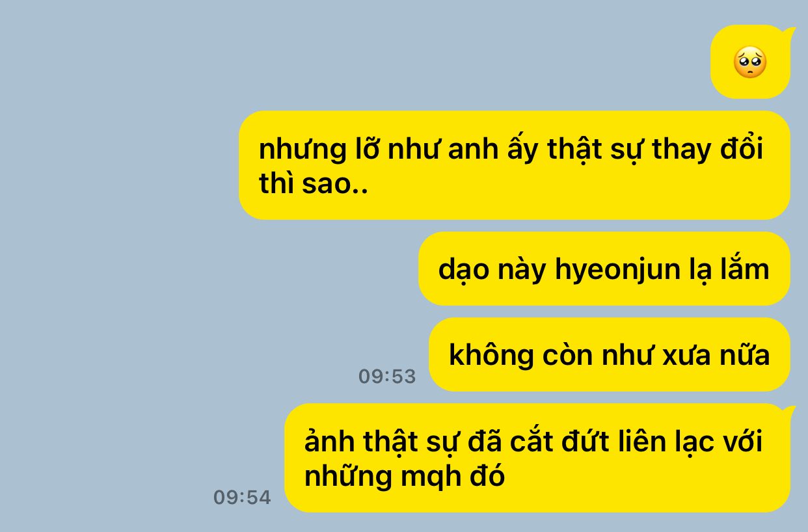
Task: Tap the tail of the emoji bubble
Action: (x=790, y=31)
